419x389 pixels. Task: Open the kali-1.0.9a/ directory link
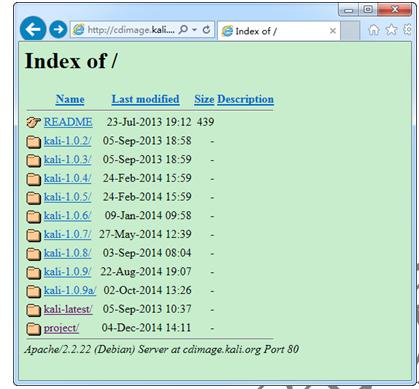click(70, 290)
